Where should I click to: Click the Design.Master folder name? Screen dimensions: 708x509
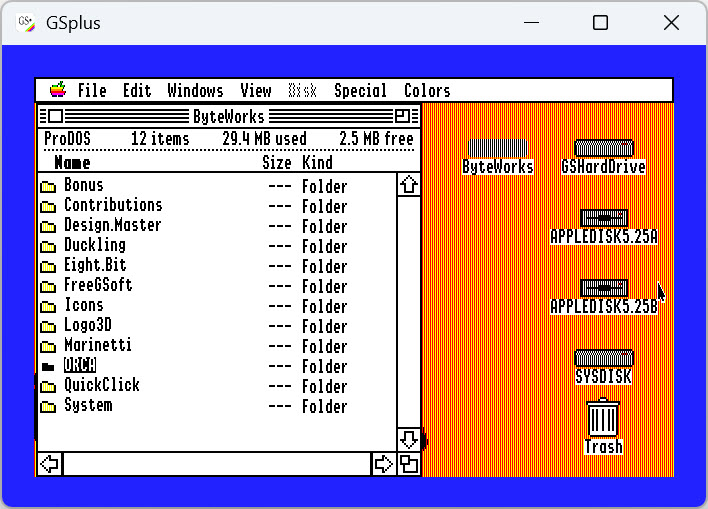click(x=112, y=225)
